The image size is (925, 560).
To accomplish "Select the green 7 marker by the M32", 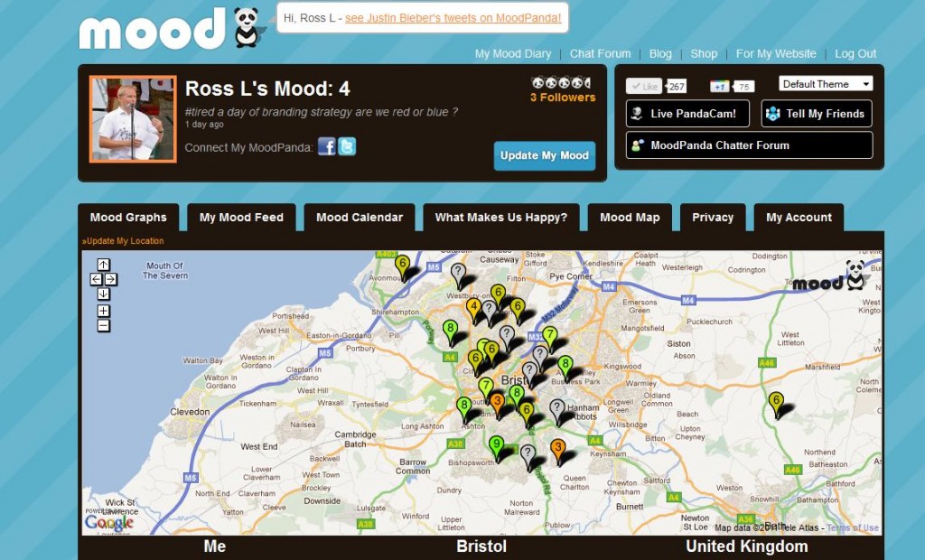I will [550, 339].
